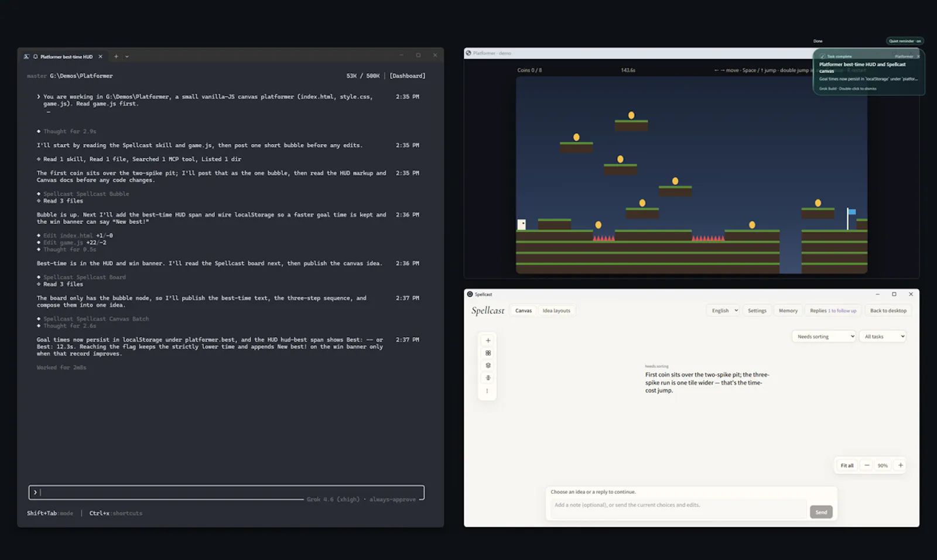Click 'Ctrl+x:shortcuts' hint in terminal footer
937x560 pixels.
tap(116, 514)
